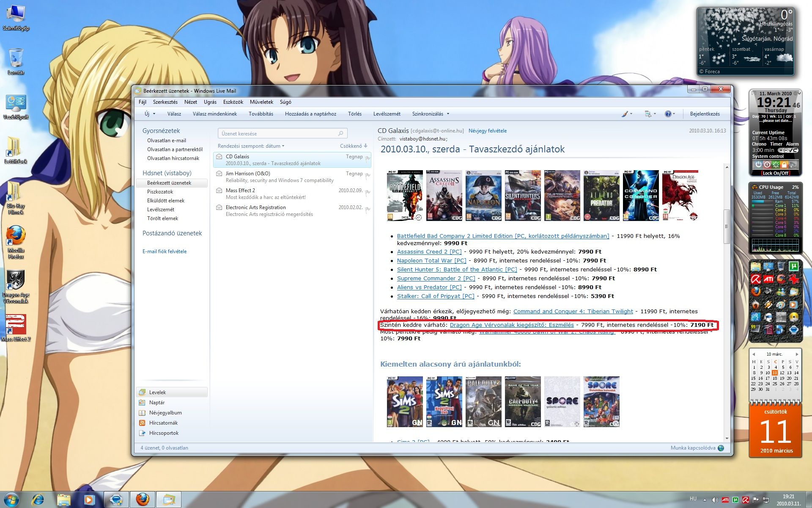Open the Jim Harrison (O&O) email

click(292, 177)
